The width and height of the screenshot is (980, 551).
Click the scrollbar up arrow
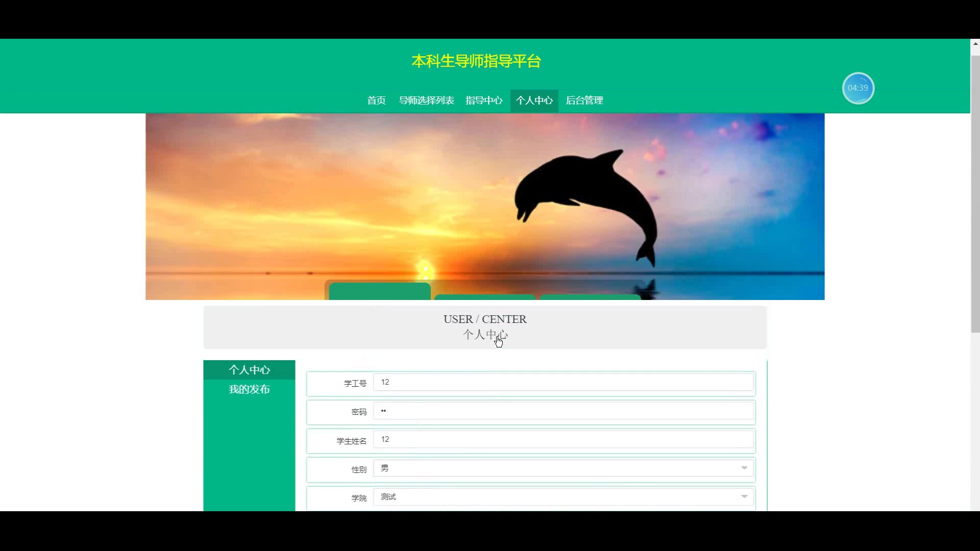click(975, 44)
